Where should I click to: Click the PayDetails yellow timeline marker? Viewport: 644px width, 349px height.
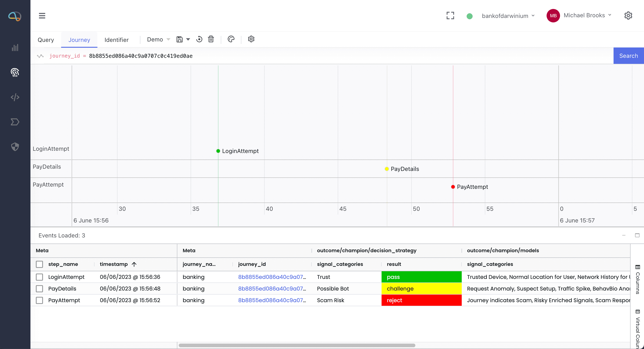pos(387,169)
